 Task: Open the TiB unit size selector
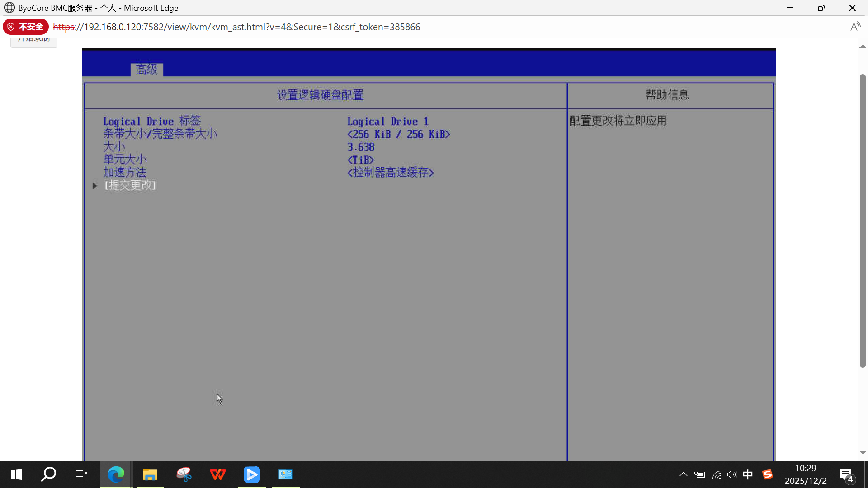coord(360,160)
